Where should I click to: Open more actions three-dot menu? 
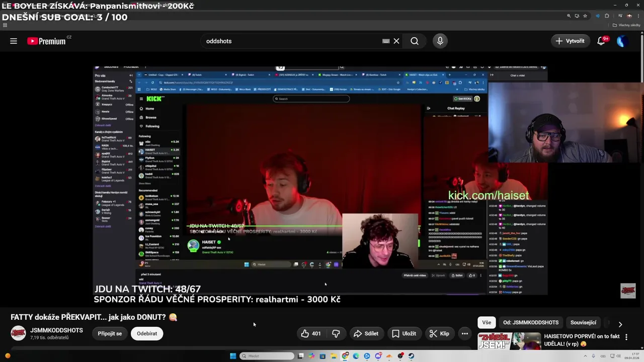pyautogui.click(x=465, y=333)
